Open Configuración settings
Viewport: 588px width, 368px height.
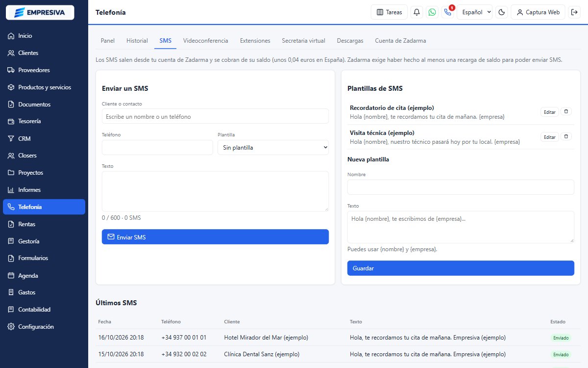(44, 327)
